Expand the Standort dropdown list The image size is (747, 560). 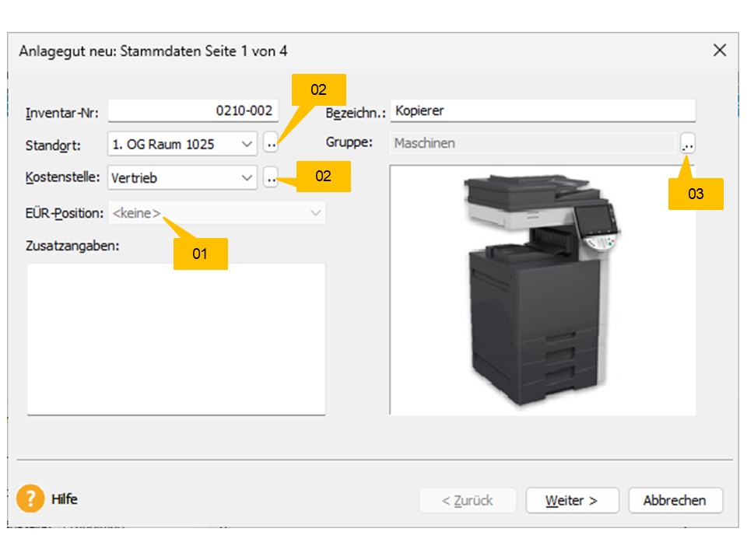(247, 144)
